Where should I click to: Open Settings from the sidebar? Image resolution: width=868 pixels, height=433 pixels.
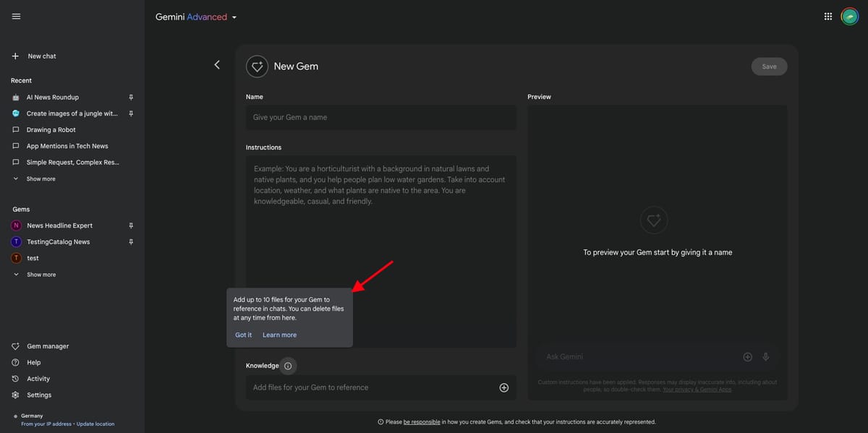[40, 395]
